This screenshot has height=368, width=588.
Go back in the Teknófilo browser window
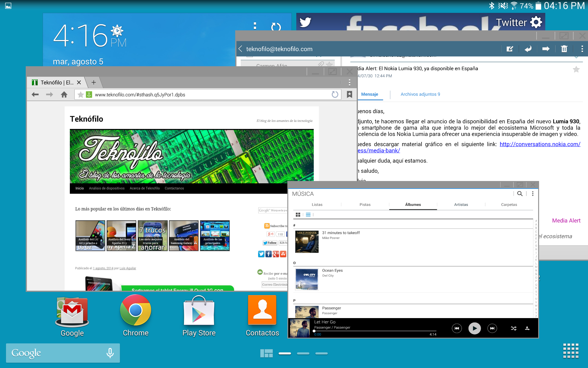[x=35, y=95]
